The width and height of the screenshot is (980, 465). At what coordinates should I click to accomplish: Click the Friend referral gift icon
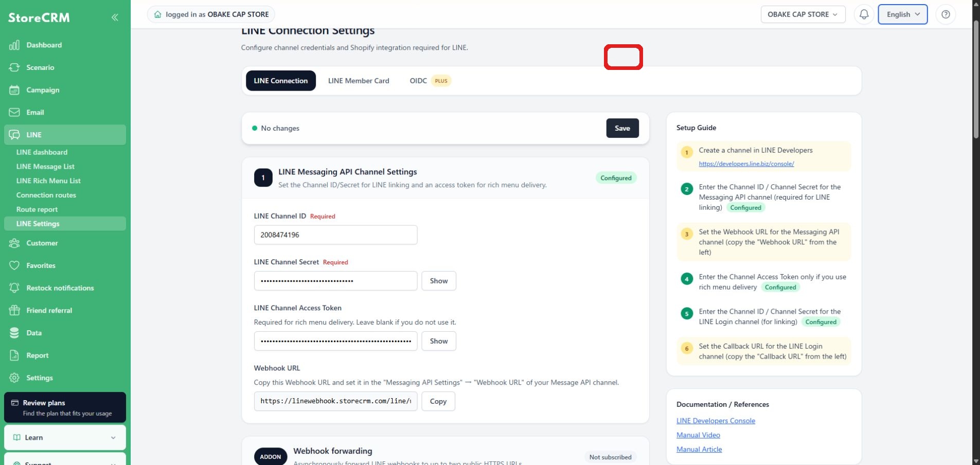tap(14, 311)
